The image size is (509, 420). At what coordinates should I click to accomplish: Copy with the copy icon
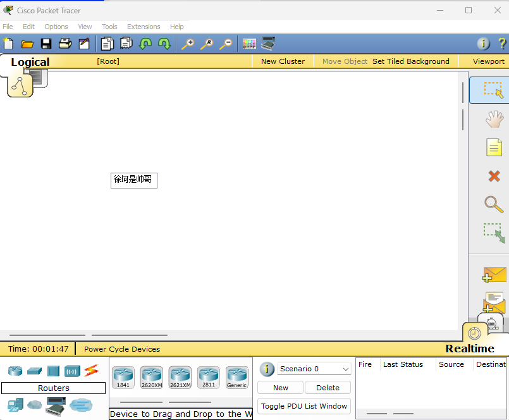tap(107, 44)
